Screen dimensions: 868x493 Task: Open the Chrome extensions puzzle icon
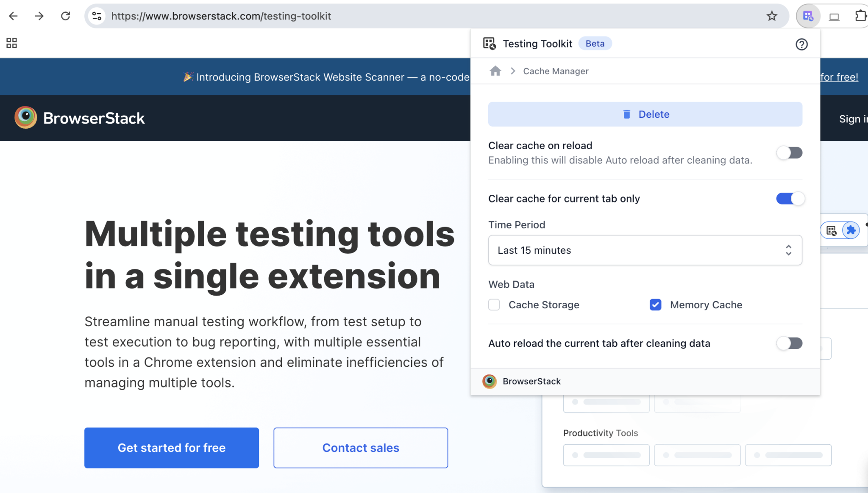pyautogui.click(x=861, y=16)
